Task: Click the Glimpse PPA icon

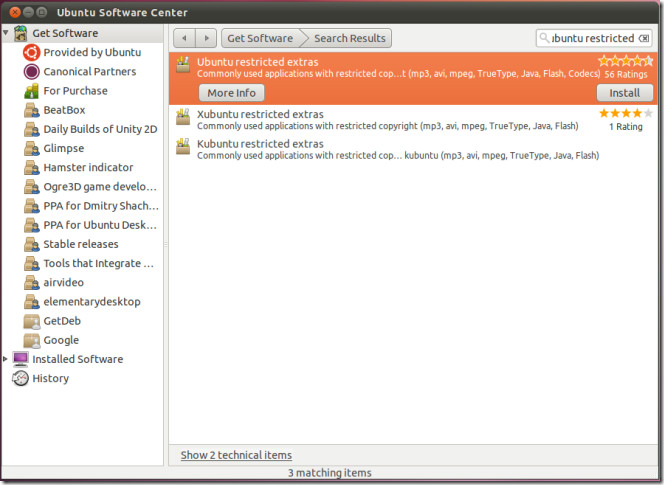Action: [x=31, y=148]
